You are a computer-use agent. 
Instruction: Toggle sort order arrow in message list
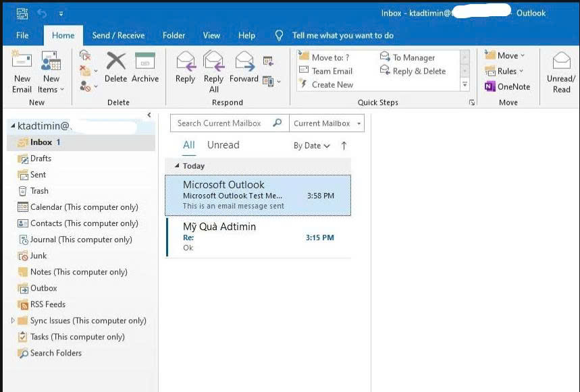coord(344,146)
